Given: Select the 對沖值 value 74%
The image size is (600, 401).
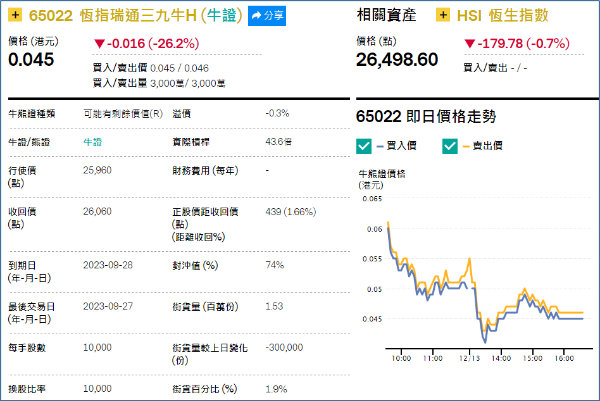Looking at the screenshot, I should pos(274,265).
